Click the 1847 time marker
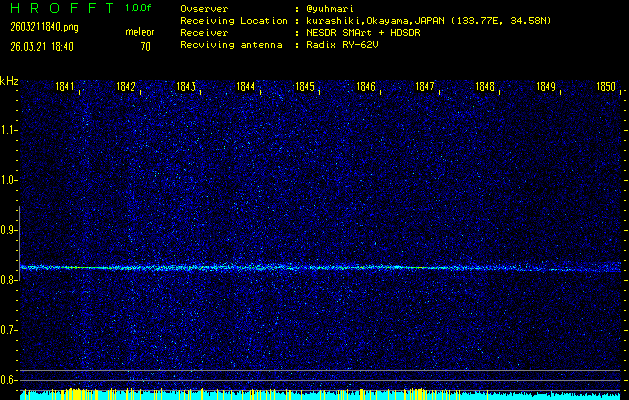The image size is (629, 400). [x=425, y=86]
